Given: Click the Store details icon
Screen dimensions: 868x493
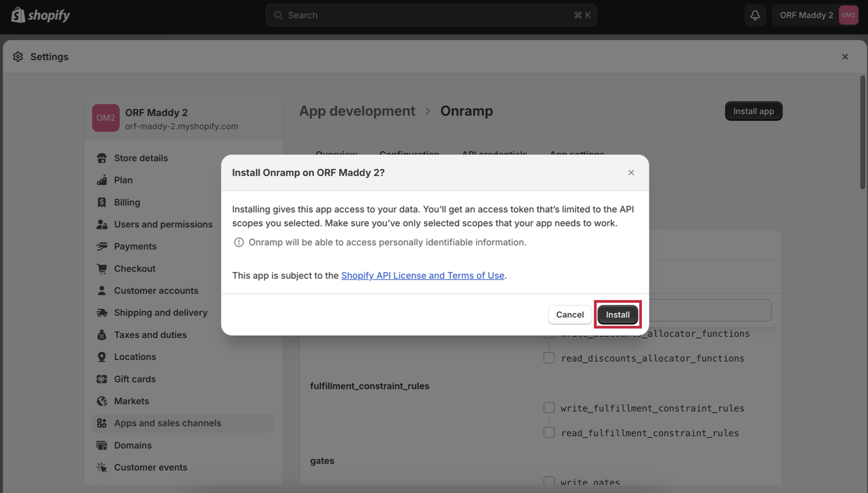Looking at the screenshot, I should pyautogui.click(x=102, y=158).
